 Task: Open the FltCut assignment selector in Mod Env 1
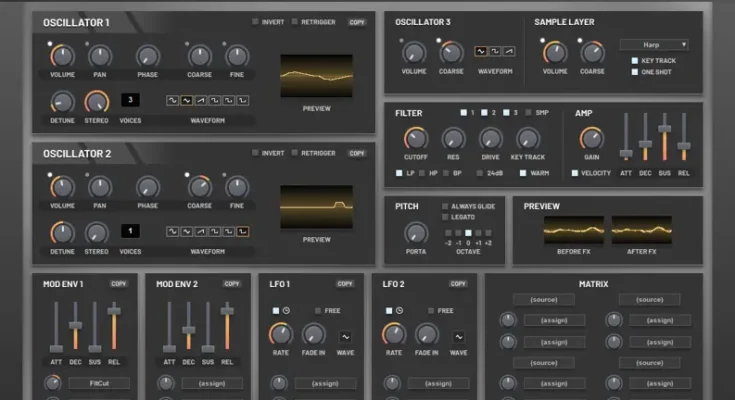pyautogui.click(x=98, y=383)
